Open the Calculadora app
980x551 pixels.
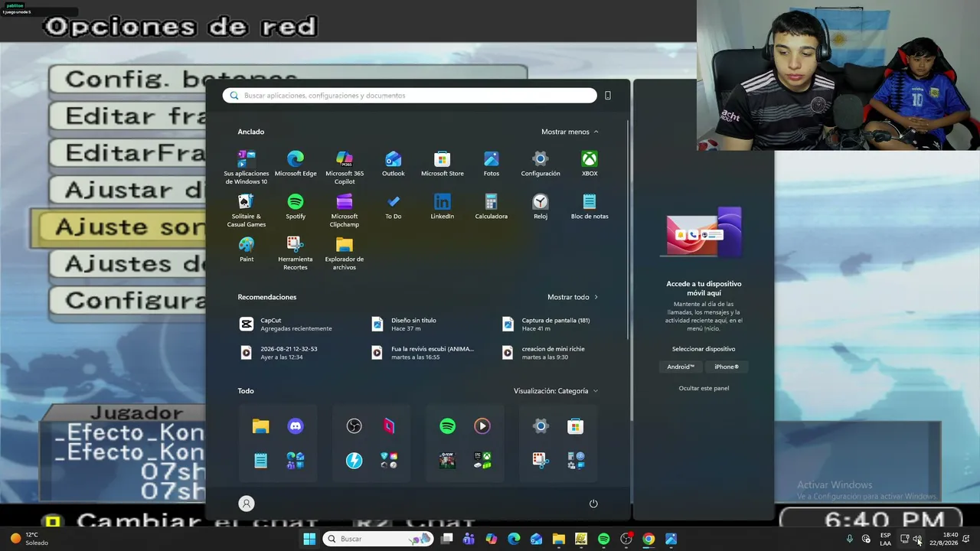pyautogui.click(x=492, y=207)
